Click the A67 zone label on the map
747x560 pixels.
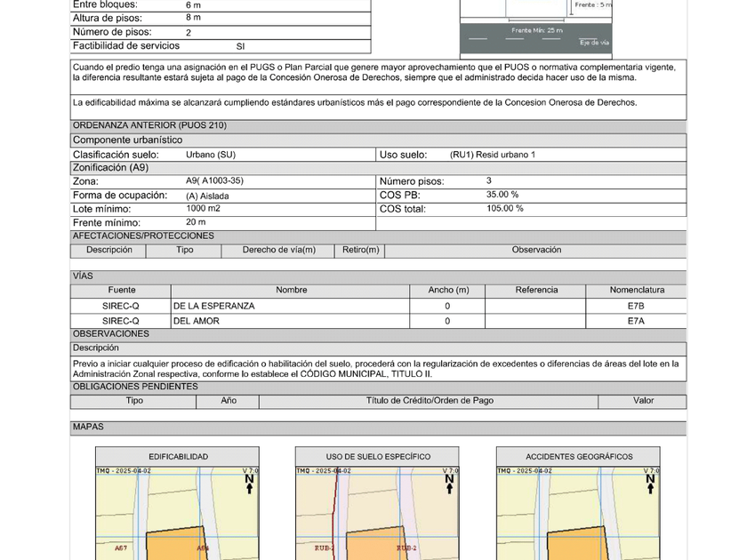tap(121, 548)
